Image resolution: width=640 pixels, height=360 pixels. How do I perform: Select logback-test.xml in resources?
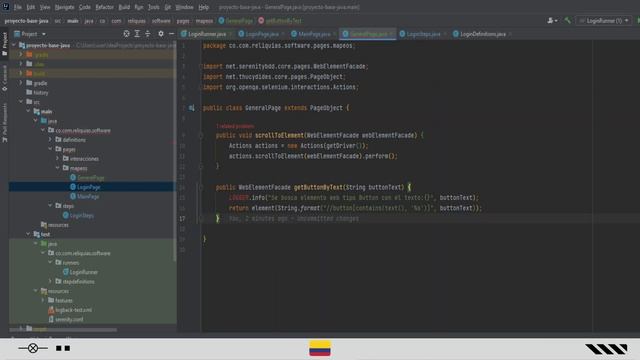click(73, 310)
